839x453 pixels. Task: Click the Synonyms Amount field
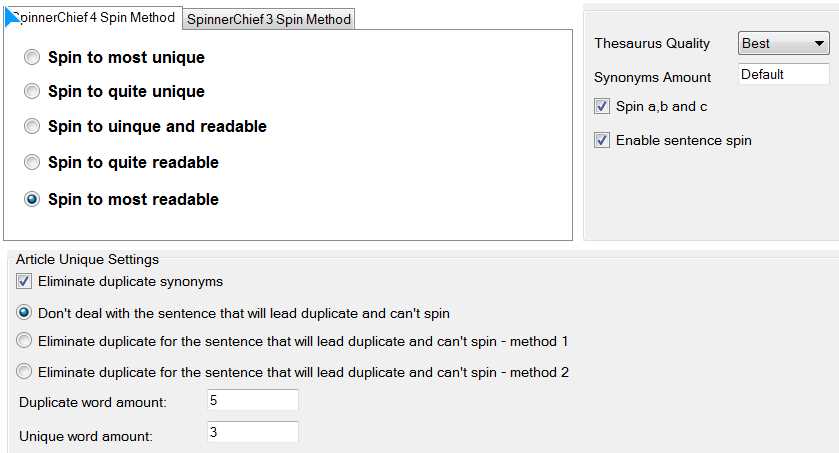(783, 75)
